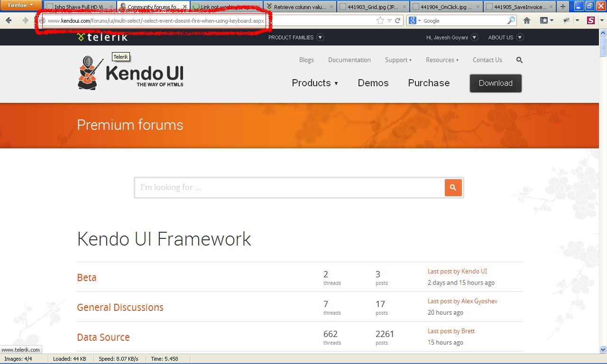Open the Data Source forum
Screen dimensions: 607x364
tap(103, 337)
